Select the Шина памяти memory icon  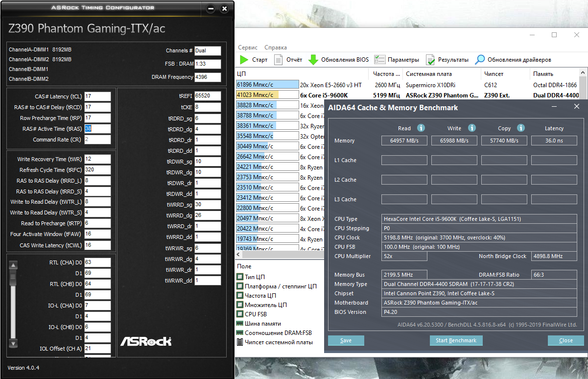pos(240,323)
